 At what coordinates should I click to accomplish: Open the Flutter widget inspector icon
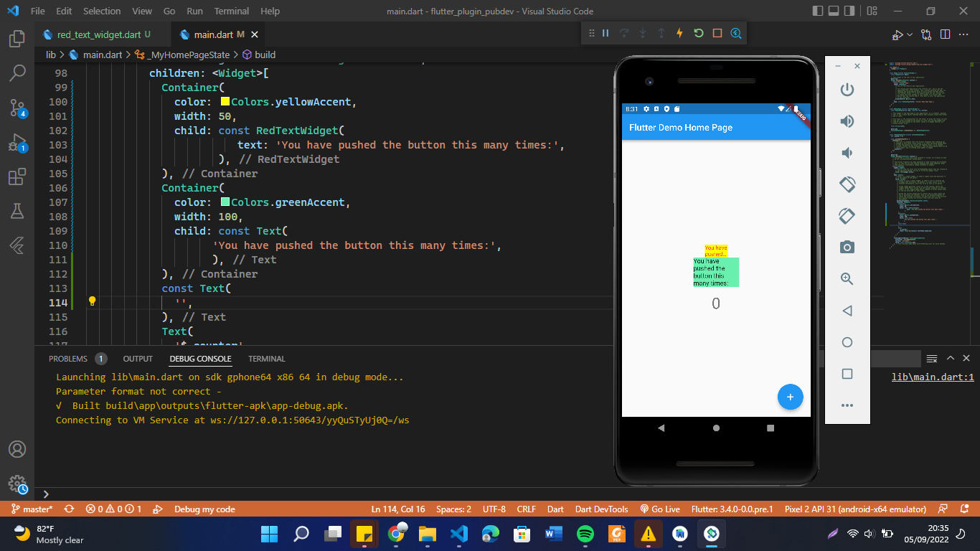(736, 33)
